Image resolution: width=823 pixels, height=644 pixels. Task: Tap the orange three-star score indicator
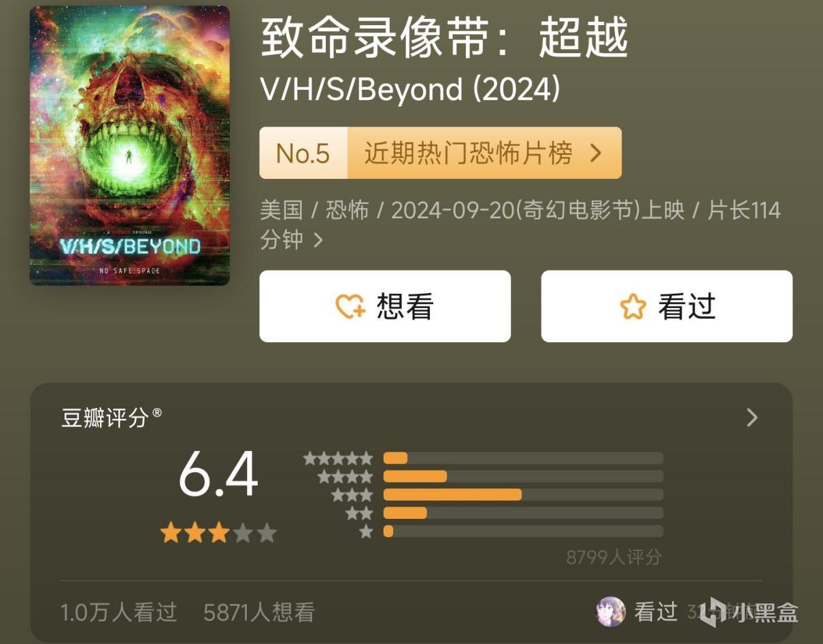click(195, 533)
